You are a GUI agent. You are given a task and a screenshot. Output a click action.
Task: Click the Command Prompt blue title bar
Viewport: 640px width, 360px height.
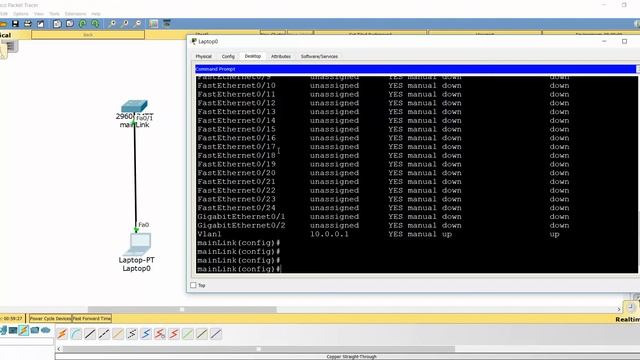[416, 69]
